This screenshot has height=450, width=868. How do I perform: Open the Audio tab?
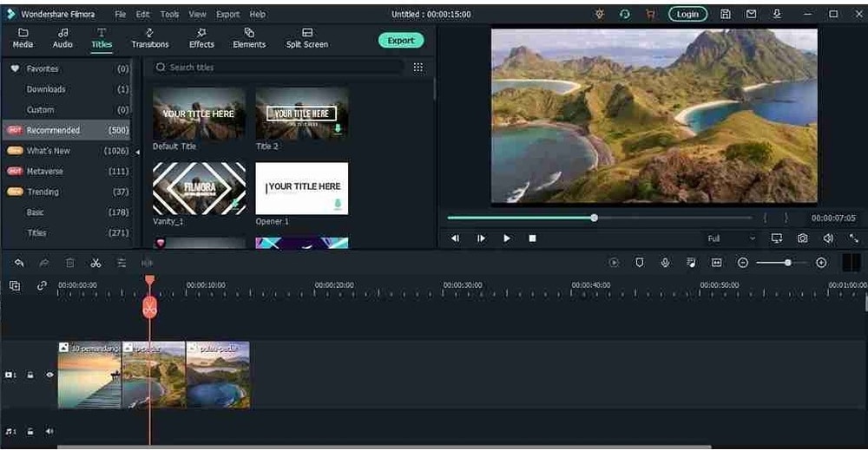click(x=62, y=38)
